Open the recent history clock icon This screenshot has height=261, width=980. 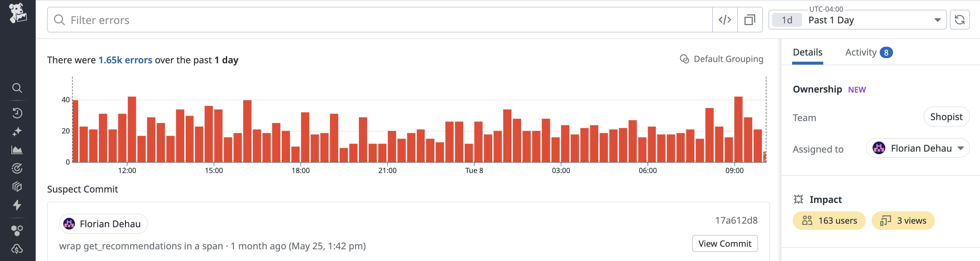coord(17,113)
